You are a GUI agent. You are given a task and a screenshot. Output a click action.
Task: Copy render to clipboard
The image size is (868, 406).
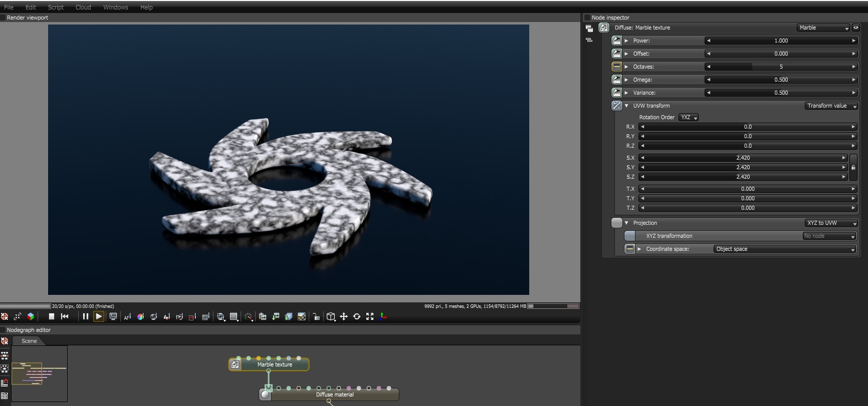click(263, 316)
